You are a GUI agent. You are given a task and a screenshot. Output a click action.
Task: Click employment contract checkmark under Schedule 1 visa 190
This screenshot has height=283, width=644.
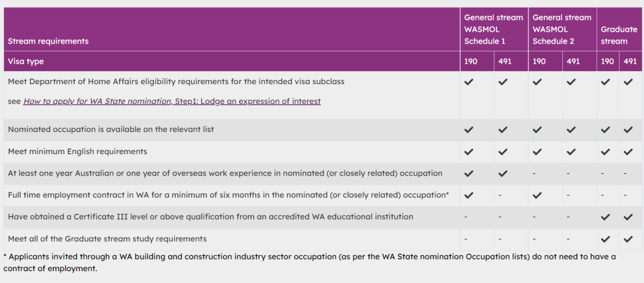click(469, 195)
